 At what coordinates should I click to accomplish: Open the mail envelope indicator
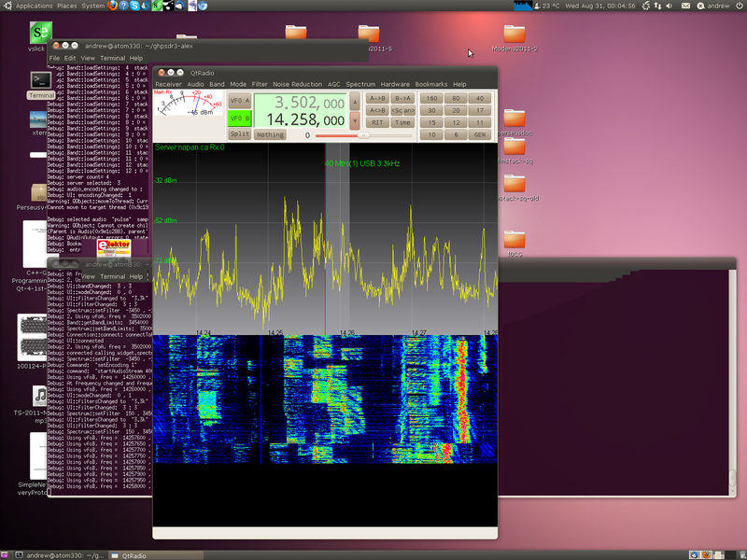pos(685,6)
